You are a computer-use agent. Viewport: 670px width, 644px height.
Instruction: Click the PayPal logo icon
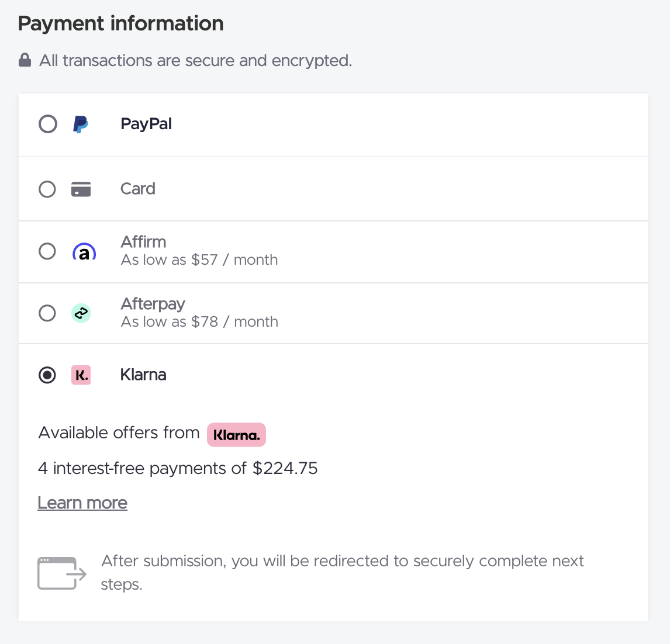(81, 124)
